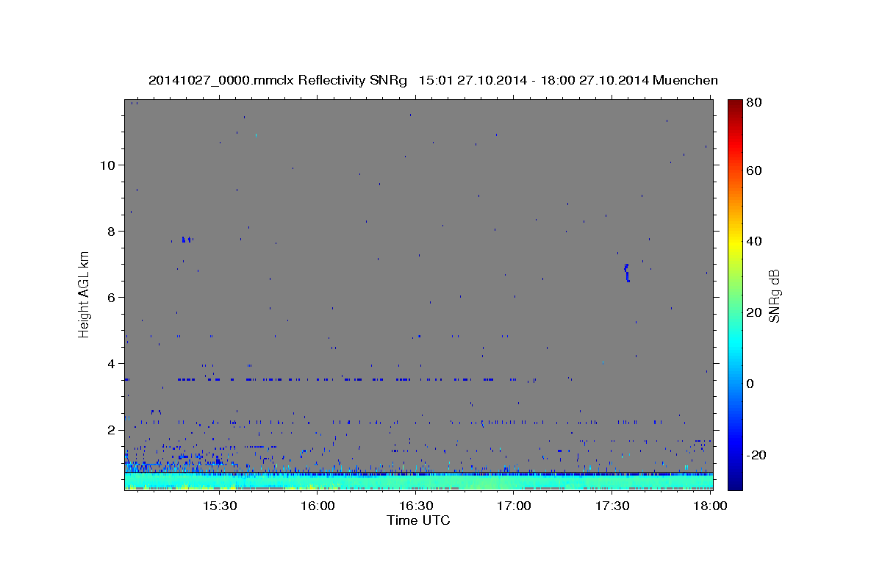Image resolution: width=882 pixels, height=588 pixels.
Task: Click the blue echo cluster near 15:20 at 7.7 km
Action: tap(187, 239)
